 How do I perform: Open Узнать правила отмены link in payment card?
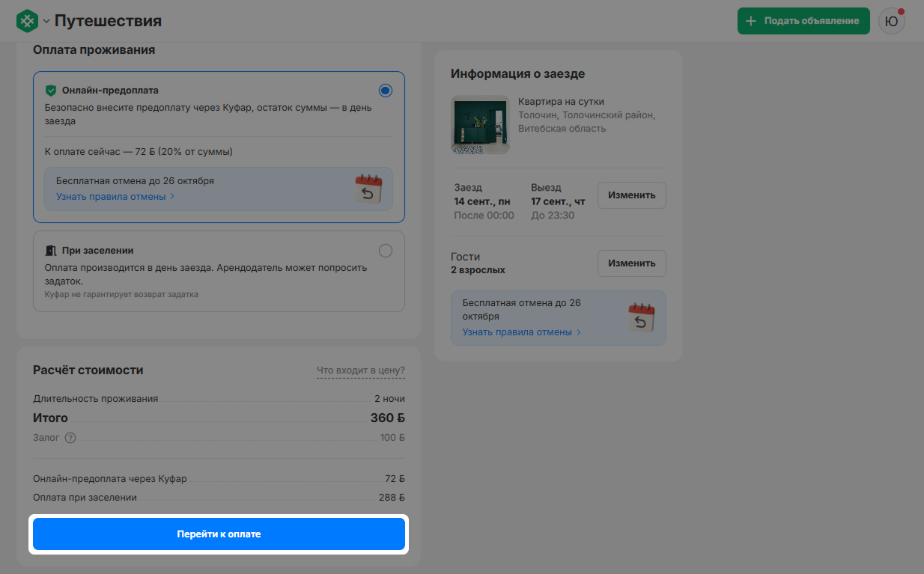(x=115, y=196)
